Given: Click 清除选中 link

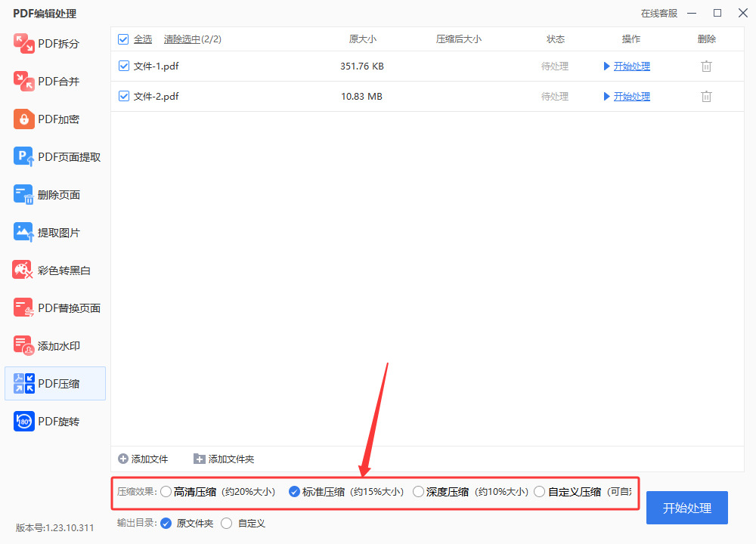Looking at the screenshot, I should [x=181, y=39].
